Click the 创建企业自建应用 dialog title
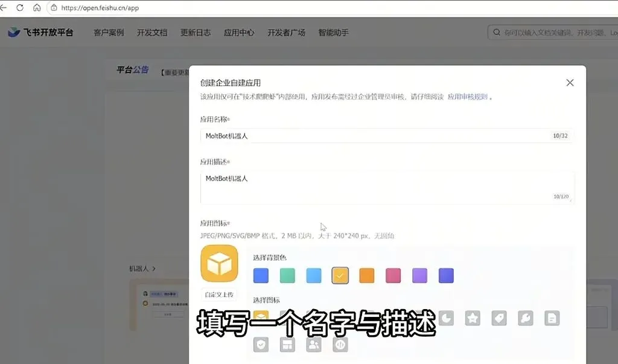618x364 pixels. (x=231, y=83)
